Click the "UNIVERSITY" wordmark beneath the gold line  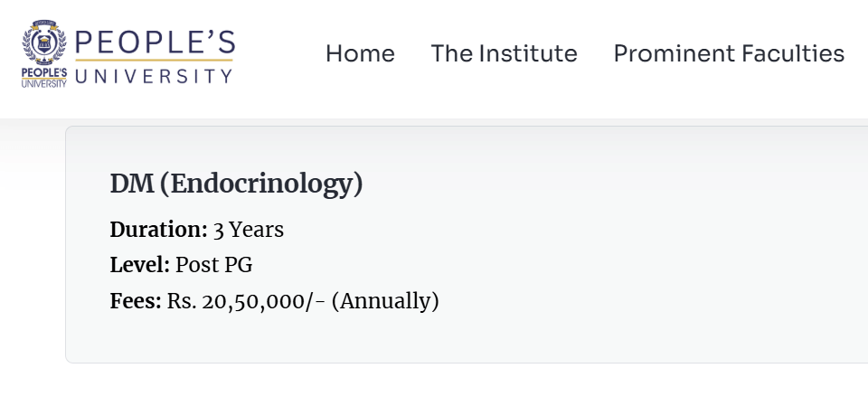pyautogui.click(x=155, y=76)
